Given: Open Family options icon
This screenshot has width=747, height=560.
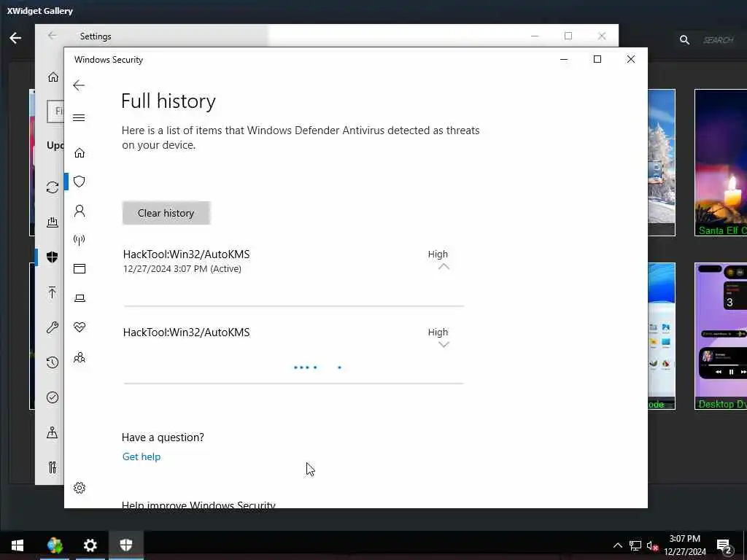Looking at the screenshot, I should (80, 357).
